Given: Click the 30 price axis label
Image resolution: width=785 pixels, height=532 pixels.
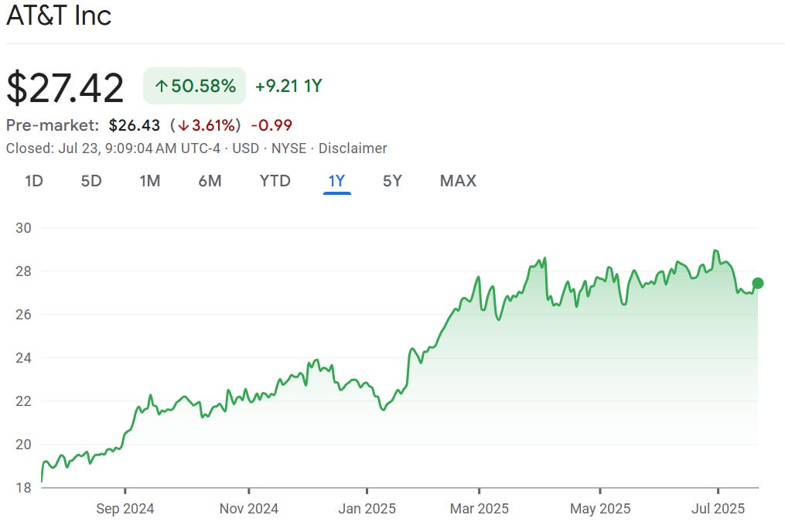Looking at the screenshot, I should click(x=23, y=228).
